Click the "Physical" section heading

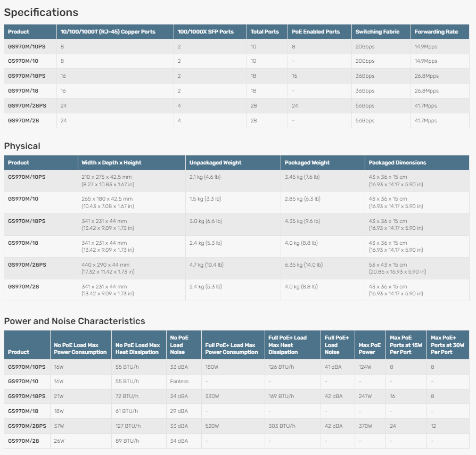coord(22,146)
